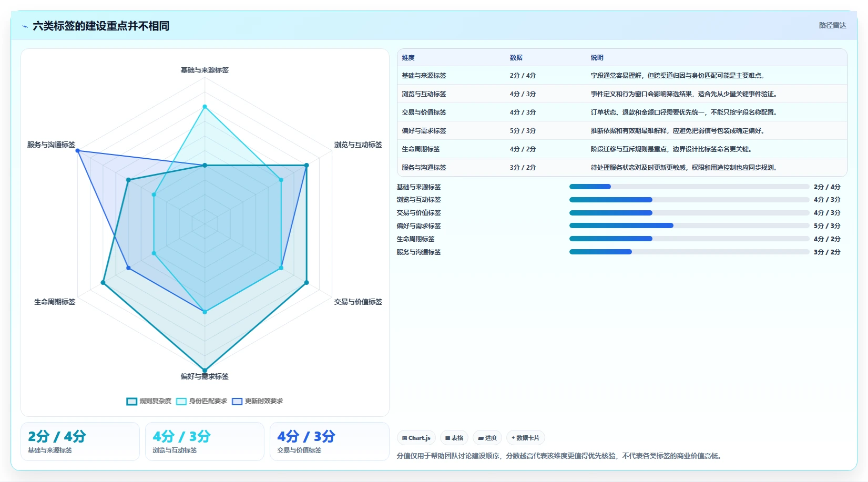The height and width of the screenshot is (482, 868).
Task: Open the 交易与价值标签 score card
Action: point(329,442)
